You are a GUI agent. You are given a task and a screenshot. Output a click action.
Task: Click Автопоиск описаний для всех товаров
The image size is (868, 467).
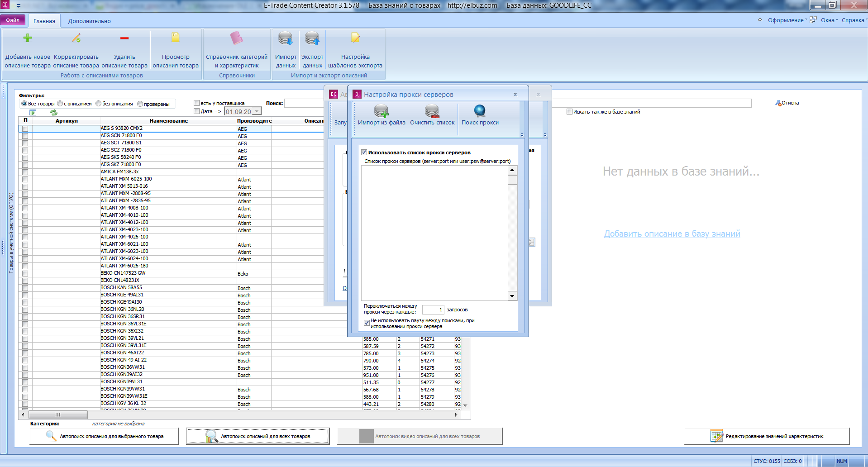tap(258, 436)
